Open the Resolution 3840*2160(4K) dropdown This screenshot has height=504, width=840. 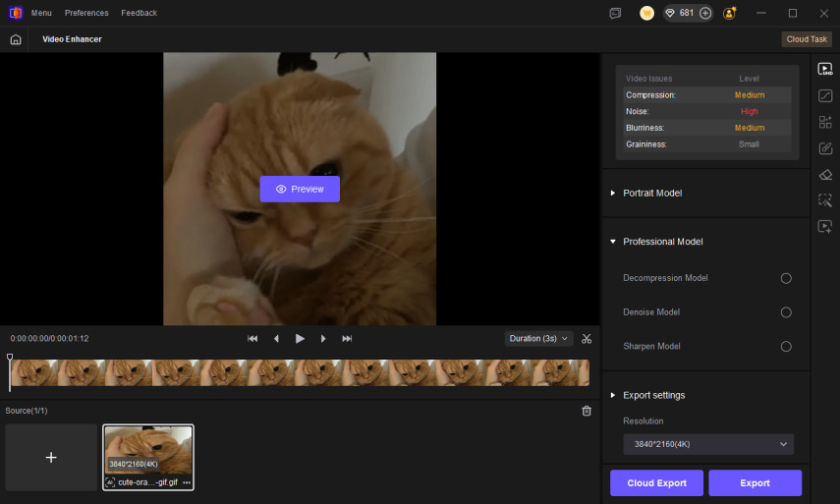point(708,444)
